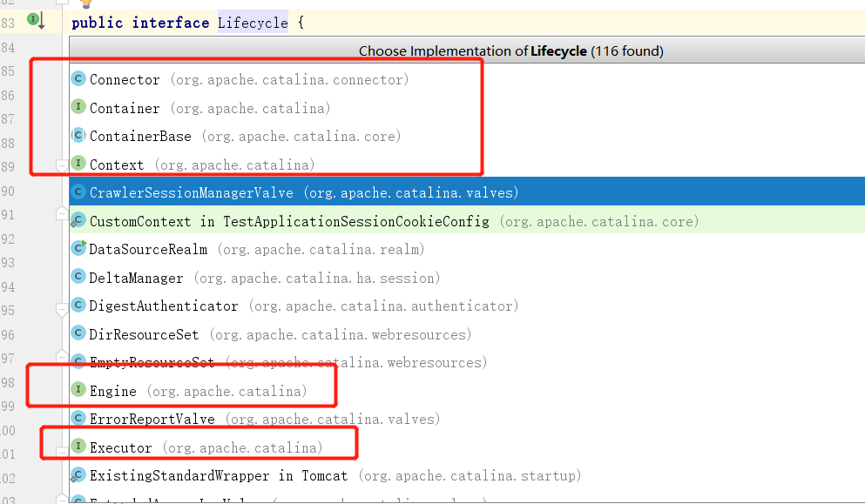
Task: Click the class icon next to DigestAuthenticator
Action: [78, 305]
